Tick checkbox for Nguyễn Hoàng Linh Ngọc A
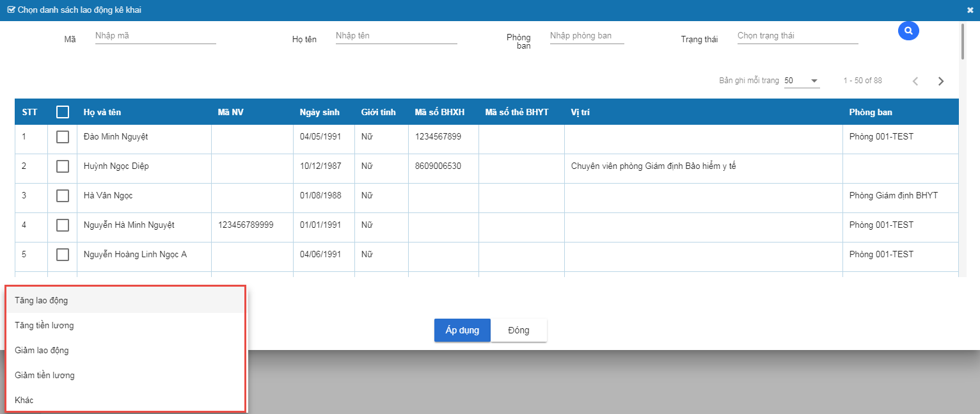980x414 pixels. (63, 255)
